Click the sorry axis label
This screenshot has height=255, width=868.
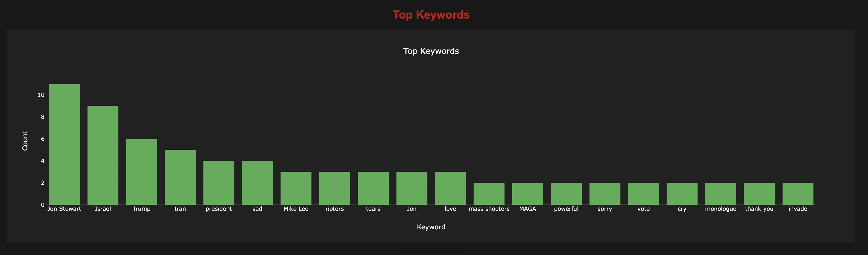[605, 209]
